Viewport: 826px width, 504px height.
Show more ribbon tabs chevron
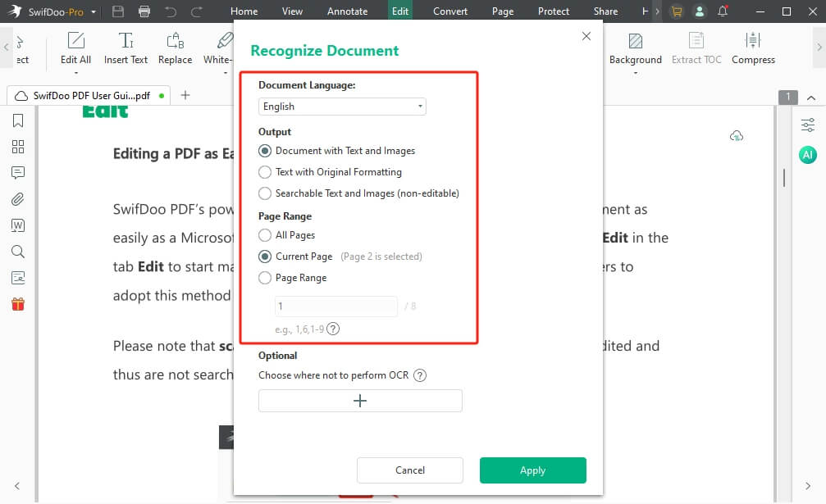pos(657,11)
